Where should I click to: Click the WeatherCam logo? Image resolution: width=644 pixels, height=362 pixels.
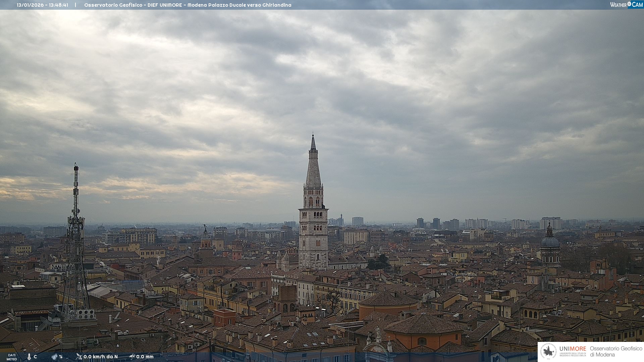(x=626, y=5)
